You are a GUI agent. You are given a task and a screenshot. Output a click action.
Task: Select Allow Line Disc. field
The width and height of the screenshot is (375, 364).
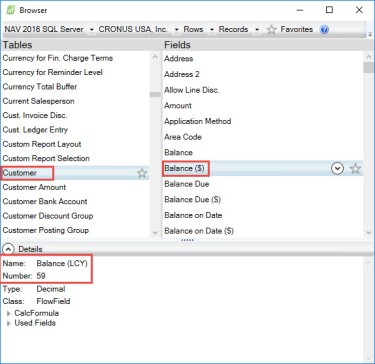click(x=192, y=90)
